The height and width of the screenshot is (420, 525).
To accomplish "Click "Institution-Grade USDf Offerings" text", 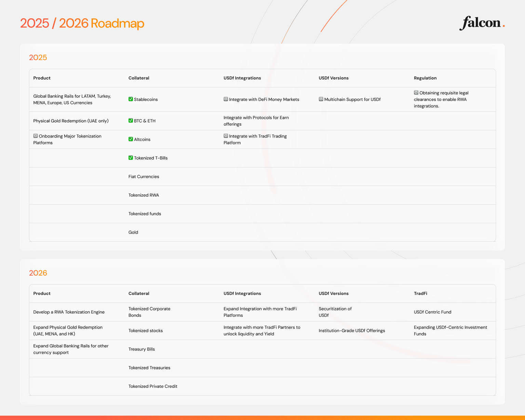I will click(x=352, y=331).
